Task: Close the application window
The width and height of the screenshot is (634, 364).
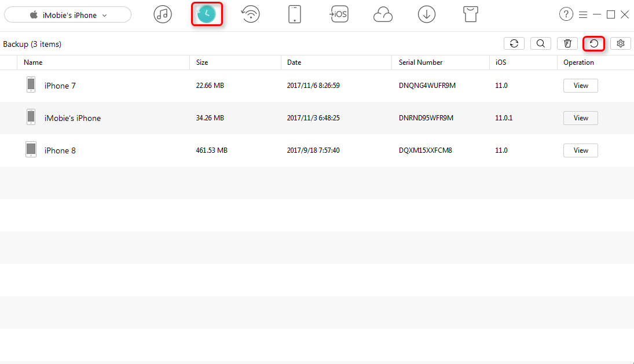Action: click(625, 14)
